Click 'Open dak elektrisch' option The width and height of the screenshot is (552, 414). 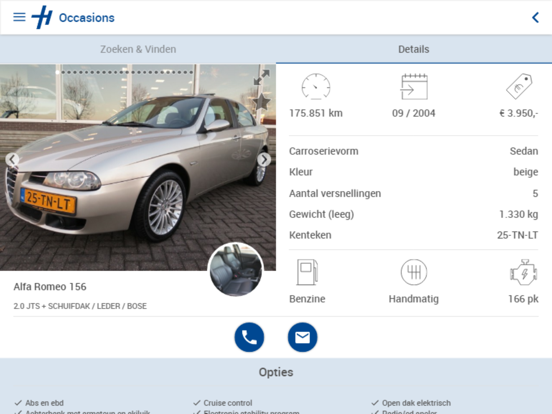(x=416, y=403)
